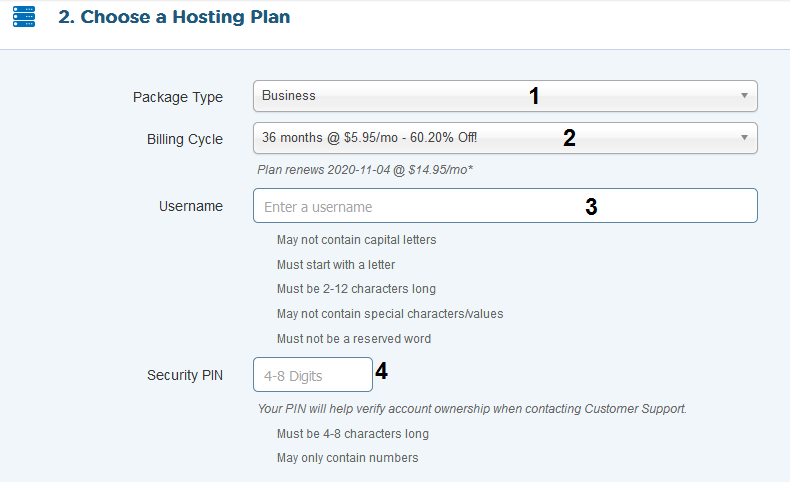Click the "May not contain special characters/values" rule
The image size is (790, 482).
click(390, 314)
